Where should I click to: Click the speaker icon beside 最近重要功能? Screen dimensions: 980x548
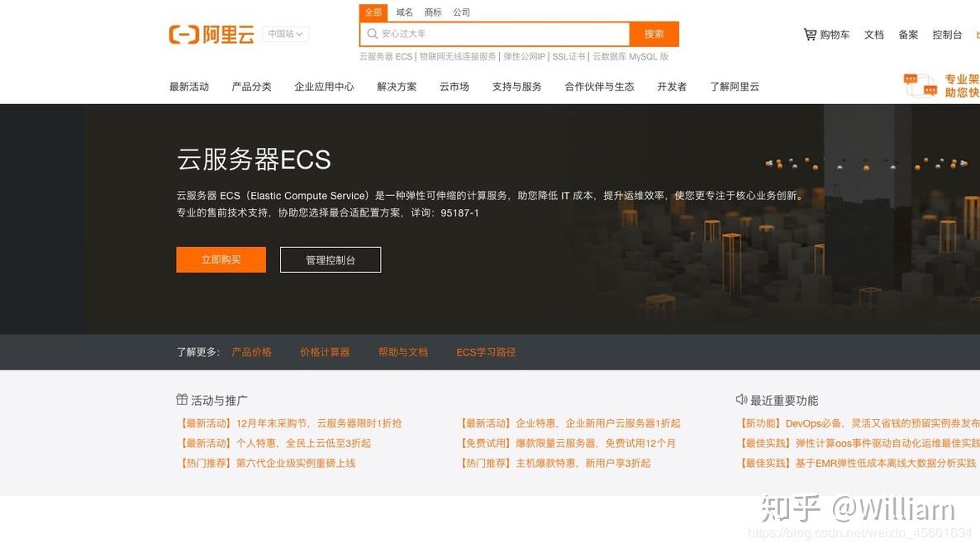click(x=741, y=399)
